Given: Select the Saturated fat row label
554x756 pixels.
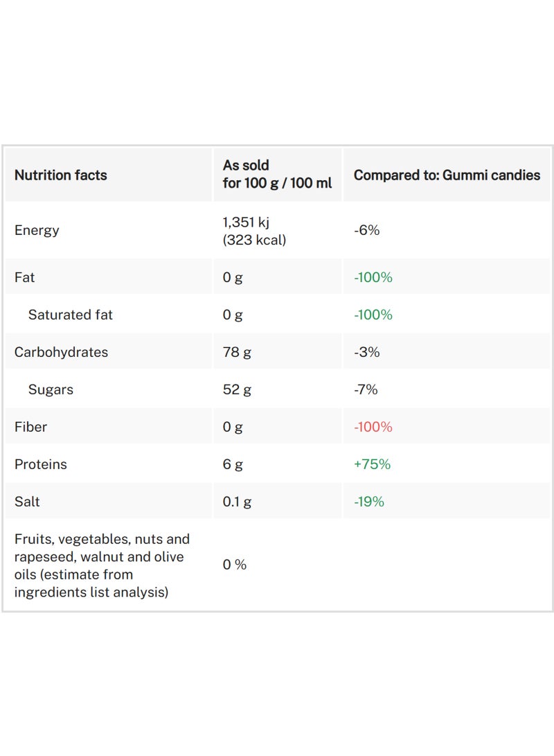Looking at the screenshot, I should 71,315.
